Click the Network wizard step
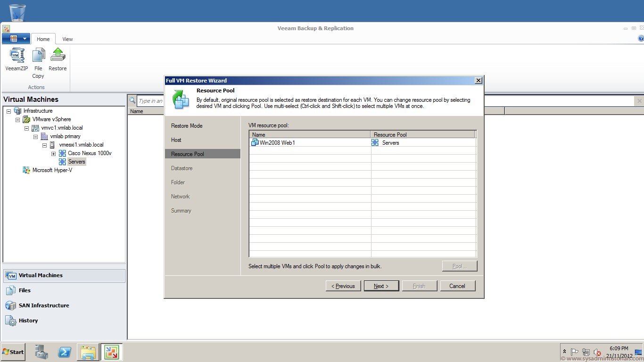The height and width of the screenshot is (362, 644). pyautogui.click(x=181, y=197)
